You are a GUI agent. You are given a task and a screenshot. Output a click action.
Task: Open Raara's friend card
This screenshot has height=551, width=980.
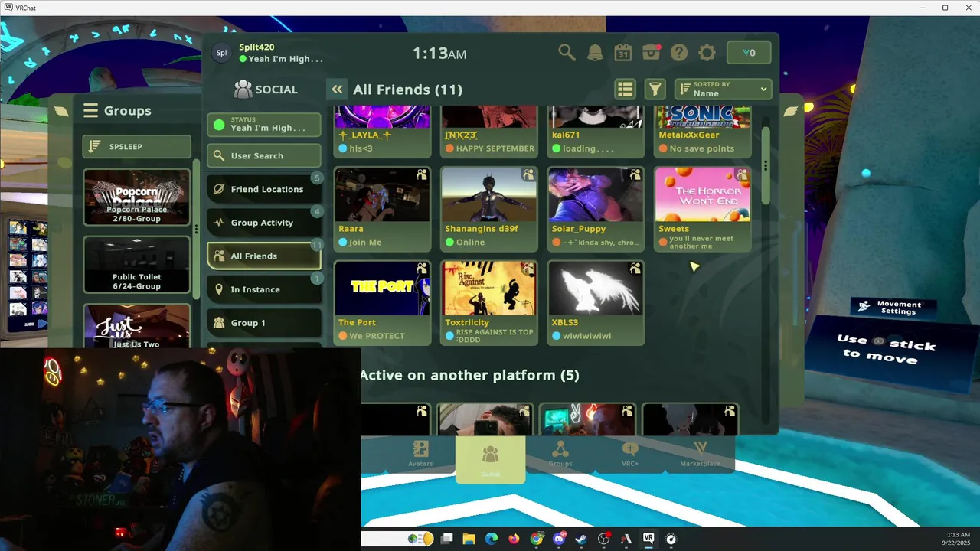pyautogui.click(x=382, y=209)
